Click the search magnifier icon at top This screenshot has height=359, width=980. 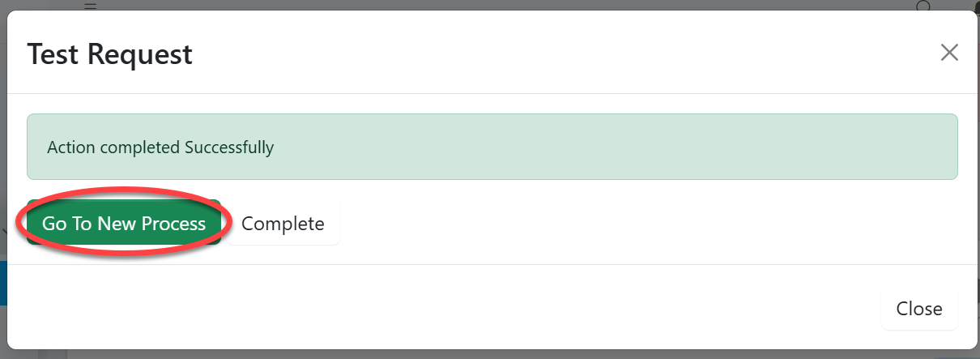pyautogui.click(x=923, y=6)
